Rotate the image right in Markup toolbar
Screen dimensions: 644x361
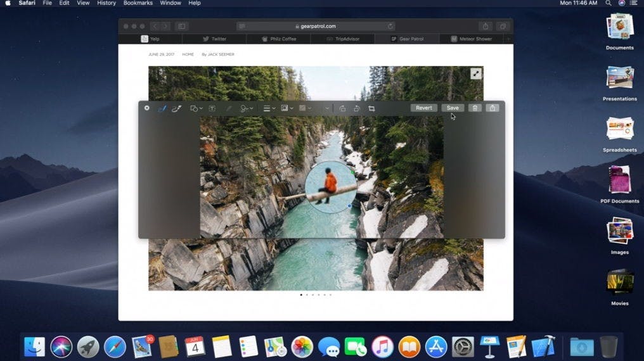point(356,108)
